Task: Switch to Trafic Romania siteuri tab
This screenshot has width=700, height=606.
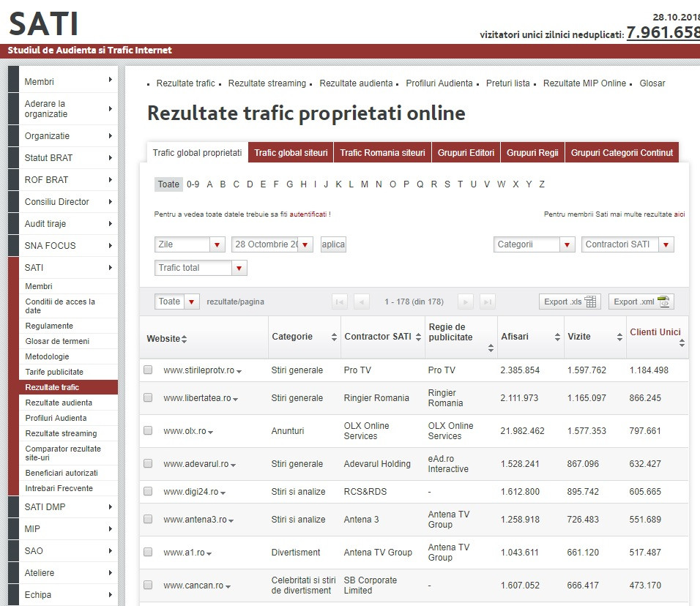Action: coord(382,153)
